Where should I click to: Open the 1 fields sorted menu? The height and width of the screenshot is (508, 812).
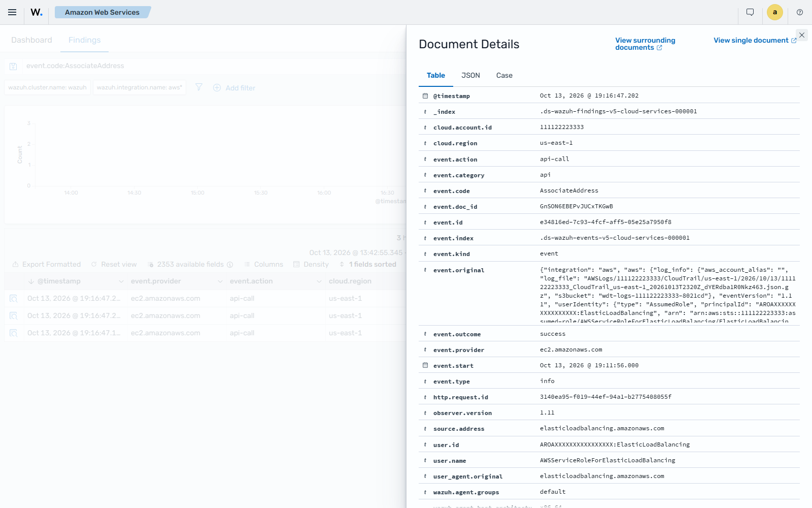pyautogui.click(x=368, y=264)
